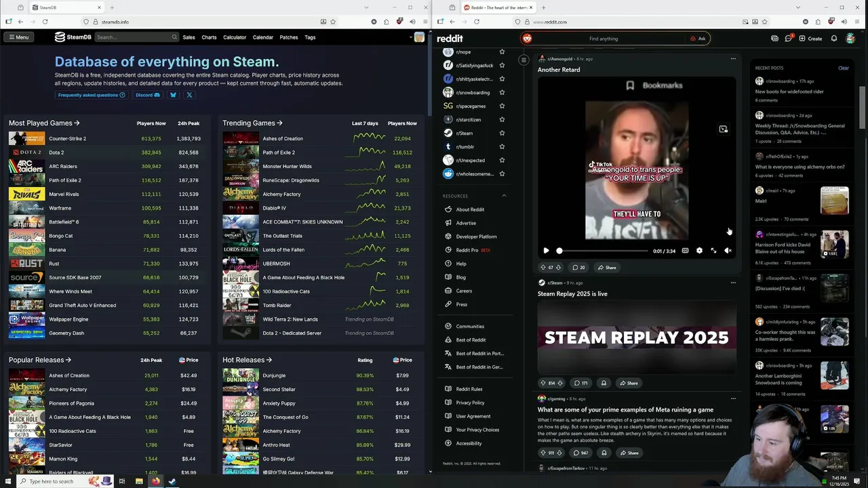
Task: Open Reddit Pro BETA link
Action: click(473, 250)
